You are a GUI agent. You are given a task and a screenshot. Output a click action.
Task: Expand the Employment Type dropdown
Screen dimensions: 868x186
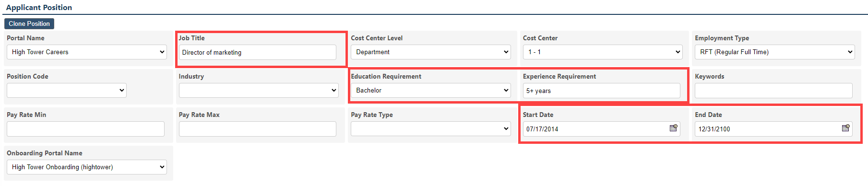[x=775, y=52]
